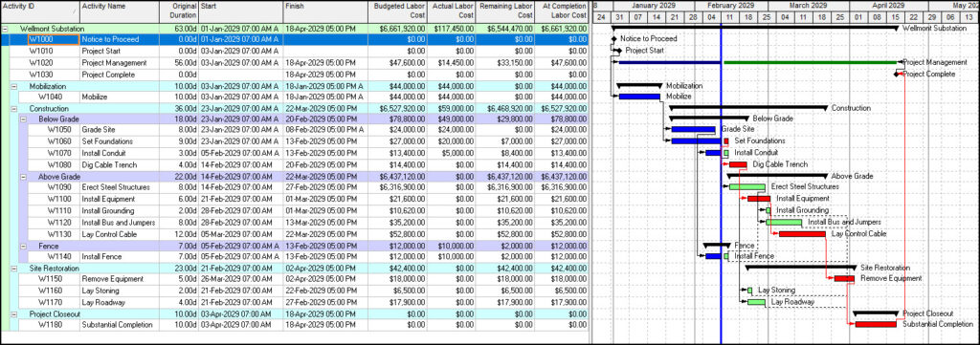The height and width of the screenshot is (345, 980).
Task: Select the W1180 Substantial Completion row
Action: click(x=295, y=325)
